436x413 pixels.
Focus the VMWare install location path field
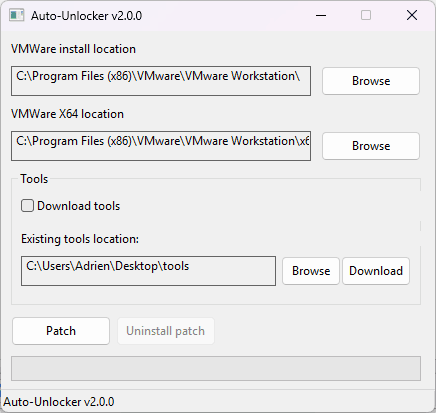(x=161, y=81)
